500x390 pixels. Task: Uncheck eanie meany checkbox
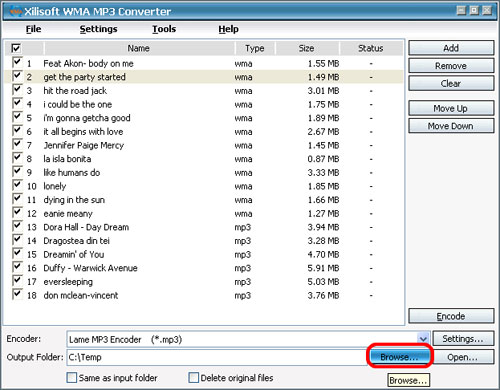coord(17,212)
